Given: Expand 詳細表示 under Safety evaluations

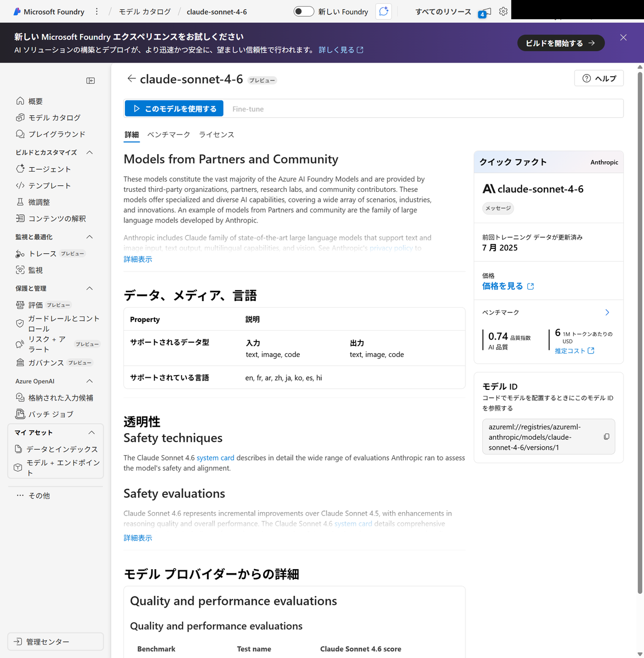Looking at the screenshot, I should [138, 538].
